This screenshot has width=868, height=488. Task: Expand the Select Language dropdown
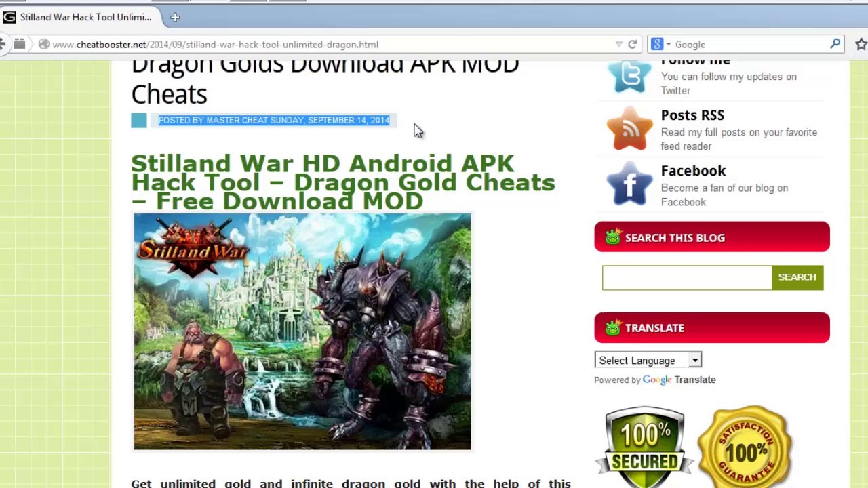pyautogui.click(x=648, y=361)
